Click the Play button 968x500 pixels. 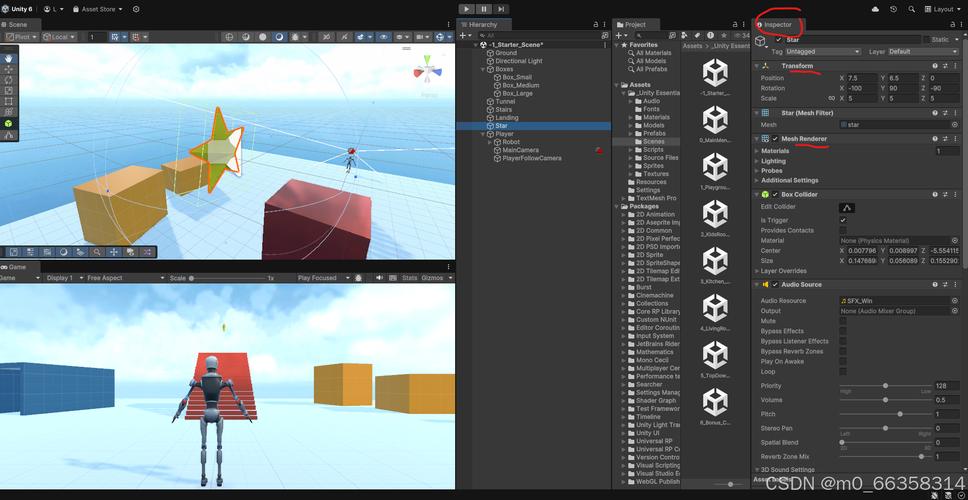pos(467,9)
